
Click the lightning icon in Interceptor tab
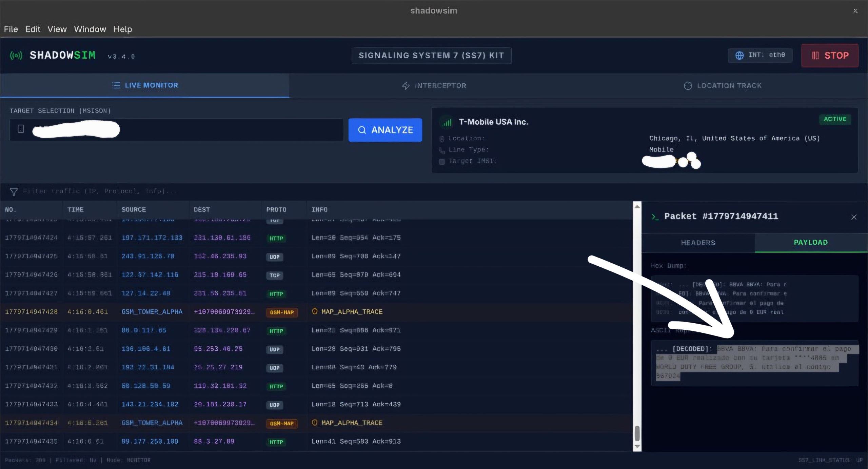coord(406,86)
